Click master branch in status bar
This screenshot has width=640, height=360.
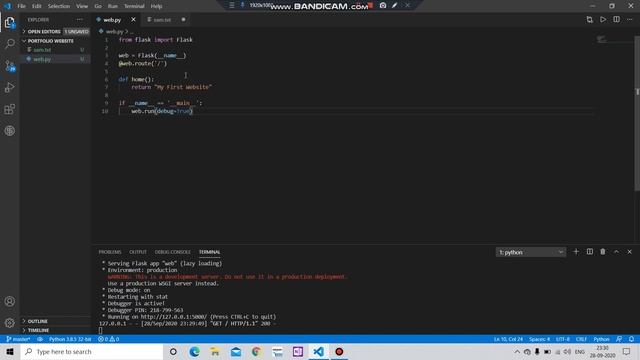coord(18,339)
